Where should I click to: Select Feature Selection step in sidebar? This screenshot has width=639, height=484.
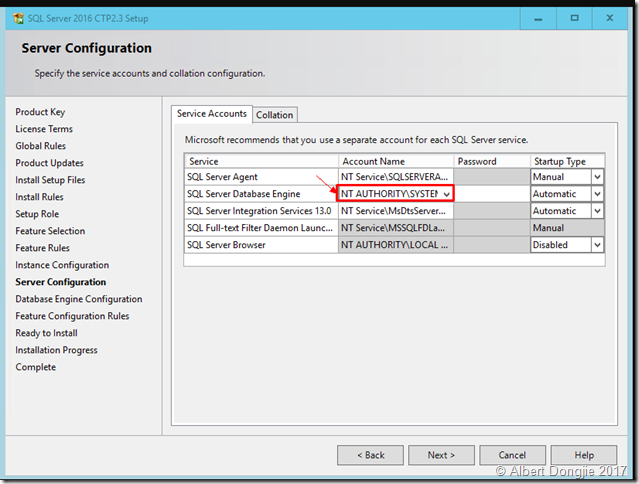pos(50,231)
